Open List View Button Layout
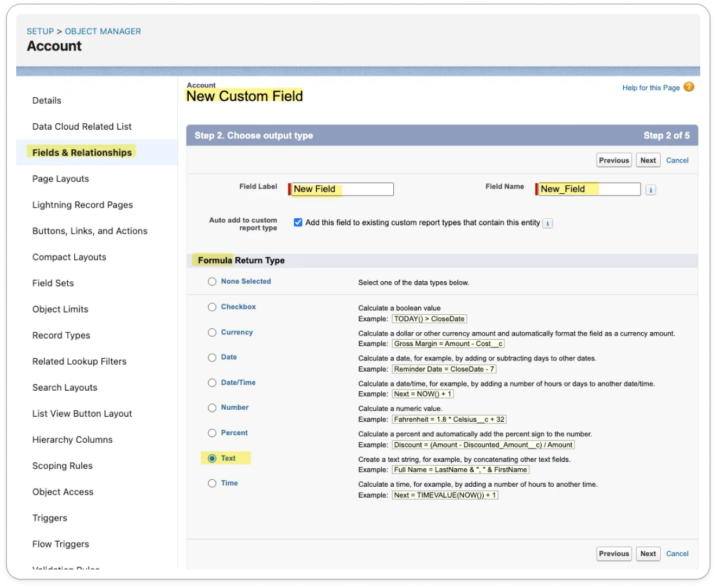Screen dimensions: 717x588 pyautogui.click(x=82, y=413)
